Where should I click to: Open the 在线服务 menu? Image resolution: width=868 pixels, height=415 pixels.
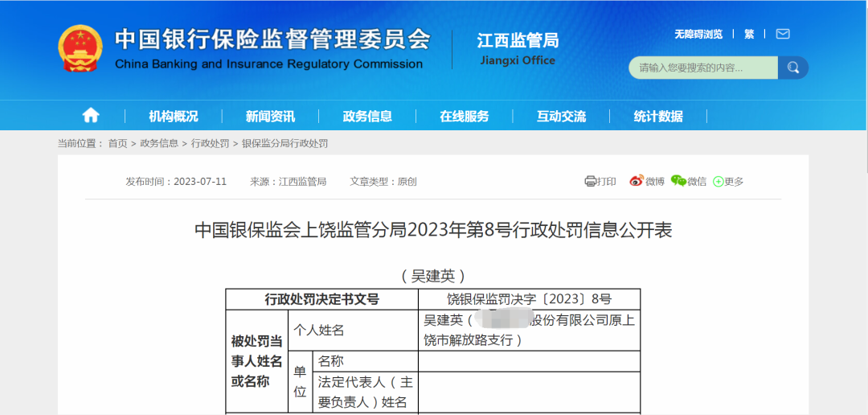point(464,116)
